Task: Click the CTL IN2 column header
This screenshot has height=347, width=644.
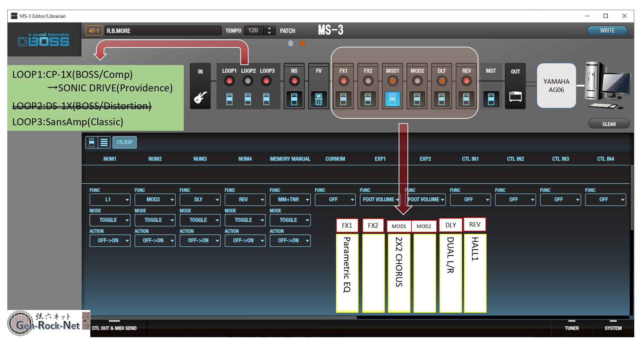Action: (x=515, y=159)
